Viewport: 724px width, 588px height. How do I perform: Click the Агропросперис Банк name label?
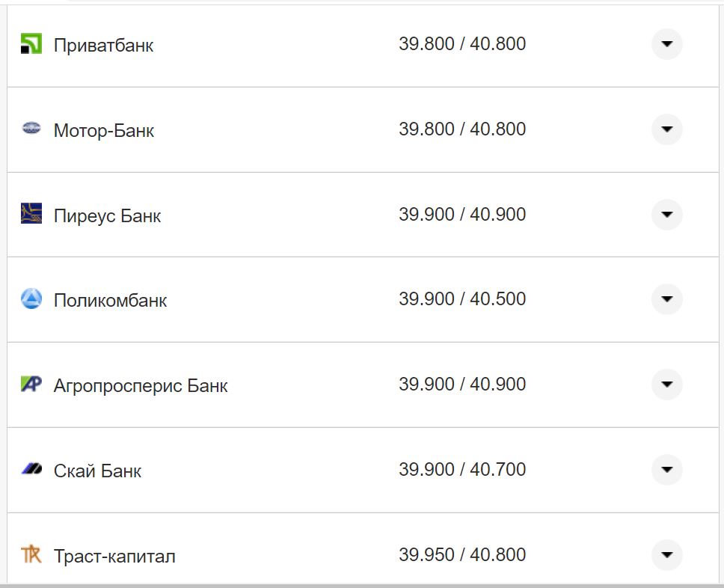tap(141, 386)
